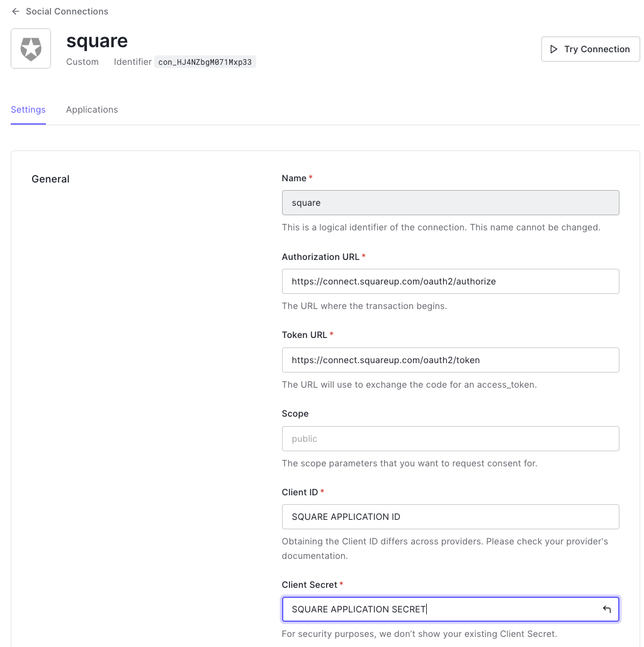
Task: Go back via Social Connections link
Action: click(67, 11)
